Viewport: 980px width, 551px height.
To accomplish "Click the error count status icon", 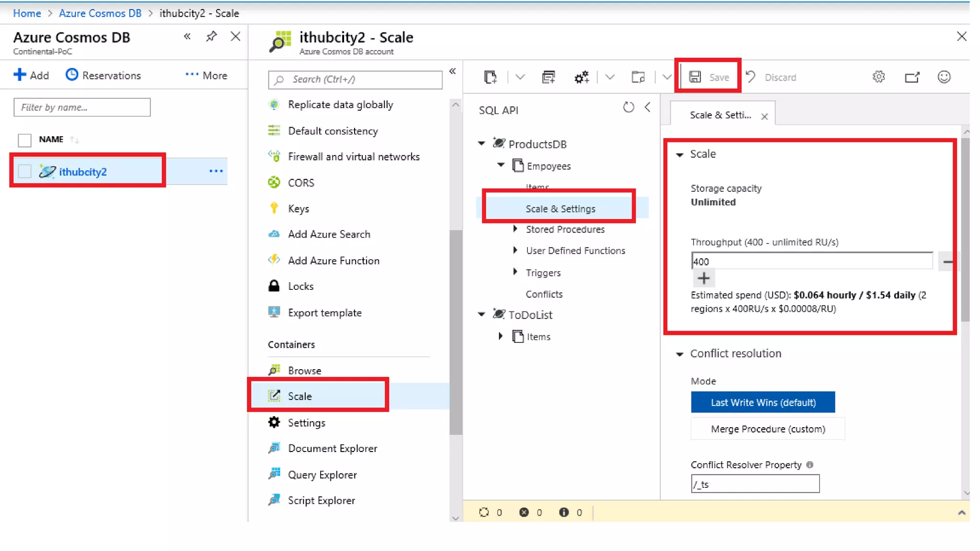I will click(x=524, y=512).
